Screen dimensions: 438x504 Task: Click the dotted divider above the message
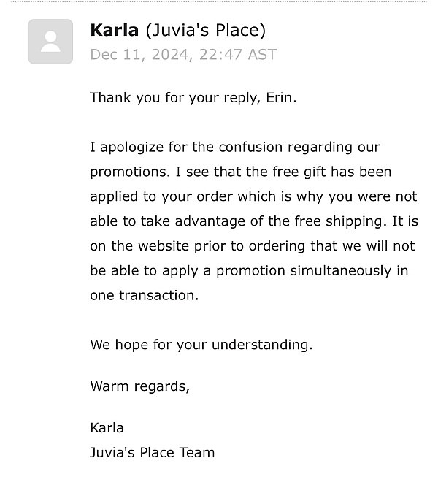coord(219,1)
